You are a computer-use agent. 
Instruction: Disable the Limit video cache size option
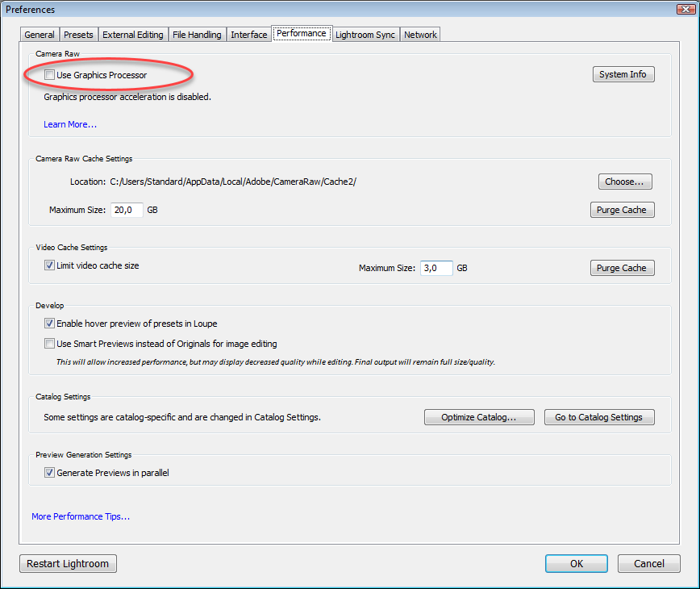(49, 264)
